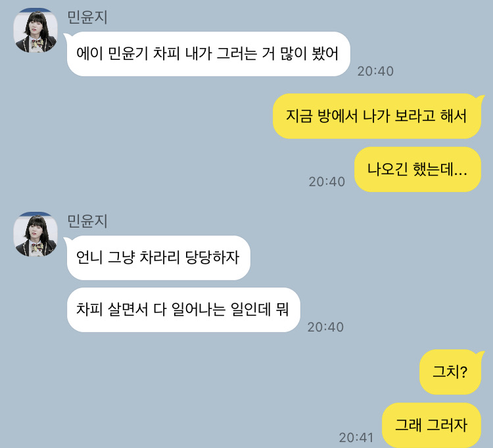Tap the top 민윤지 sender name

(x=87, y=17)
